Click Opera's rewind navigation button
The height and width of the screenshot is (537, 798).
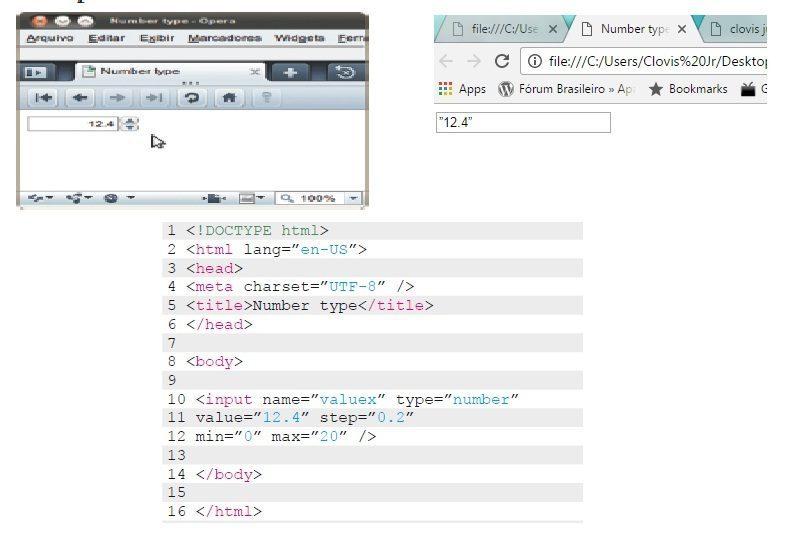[44, 98]
